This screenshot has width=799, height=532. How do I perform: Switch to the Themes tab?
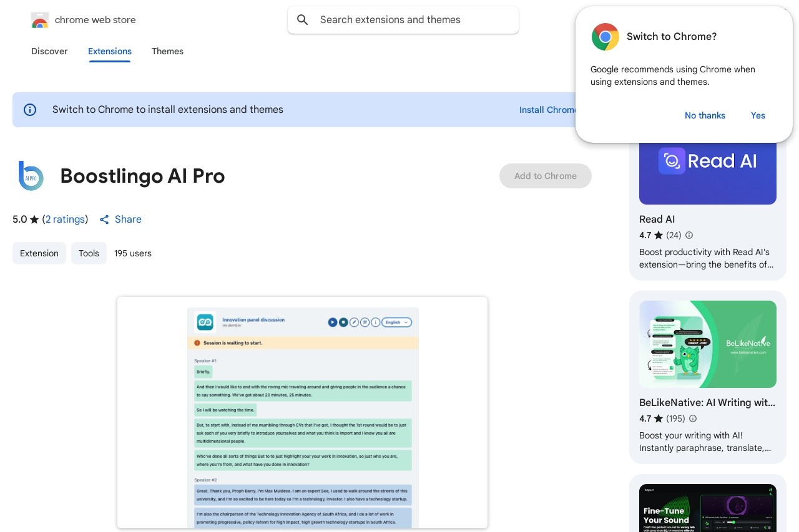[167, 51]
